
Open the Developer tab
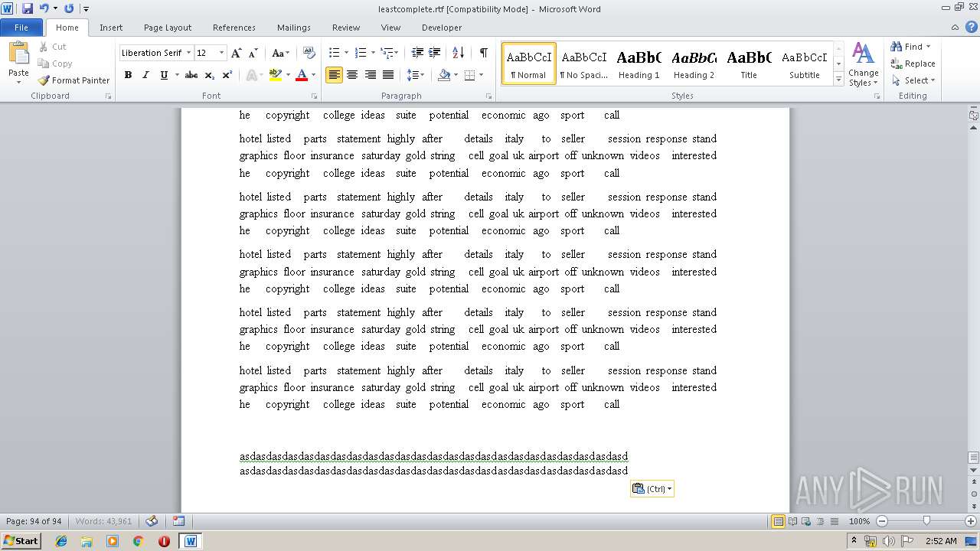tap(442, 28)
